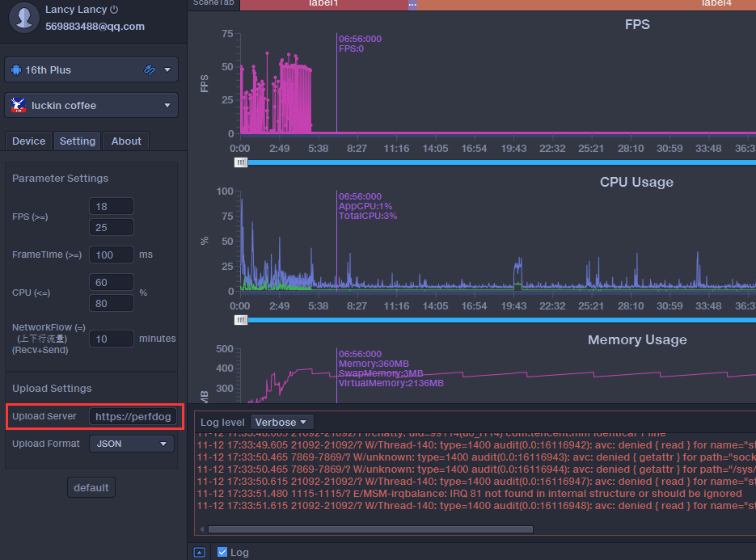
Task: Click the 17:33:51.615 W/Thread-140 log line
Action: click(476, 506)
